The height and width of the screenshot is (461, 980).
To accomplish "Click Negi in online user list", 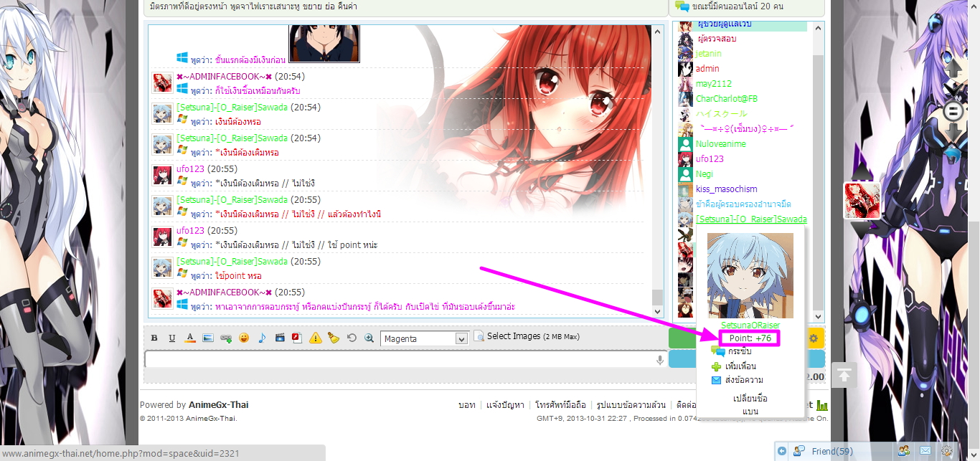I will point(705,174).
